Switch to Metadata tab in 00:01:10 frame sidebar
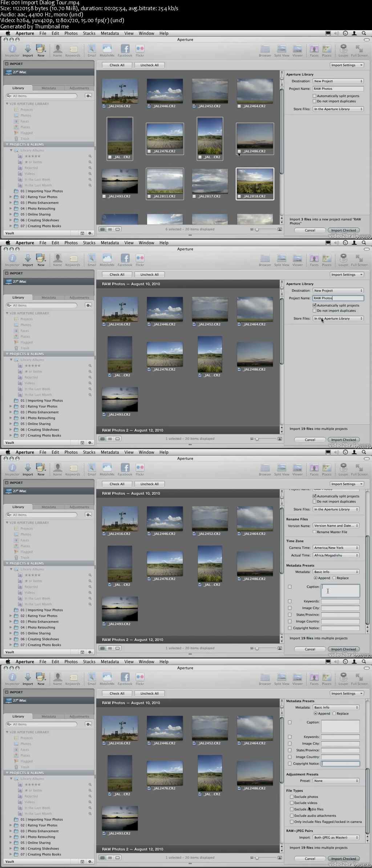This screenshot has height=868, width=372. pyautogui.click(x=49, y=88)
